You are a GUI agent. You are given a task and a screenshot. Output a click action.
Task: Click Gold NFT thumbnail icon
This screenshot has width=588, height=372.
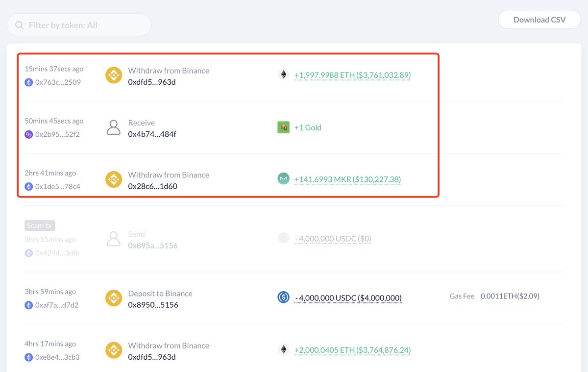(283, 127)
